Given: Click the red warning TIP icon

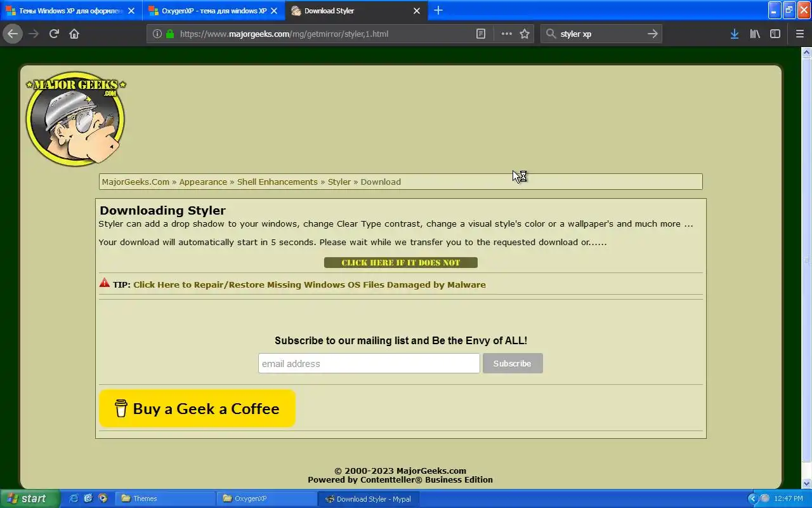Looking at the screenshot, I should [x=105, y=283].
